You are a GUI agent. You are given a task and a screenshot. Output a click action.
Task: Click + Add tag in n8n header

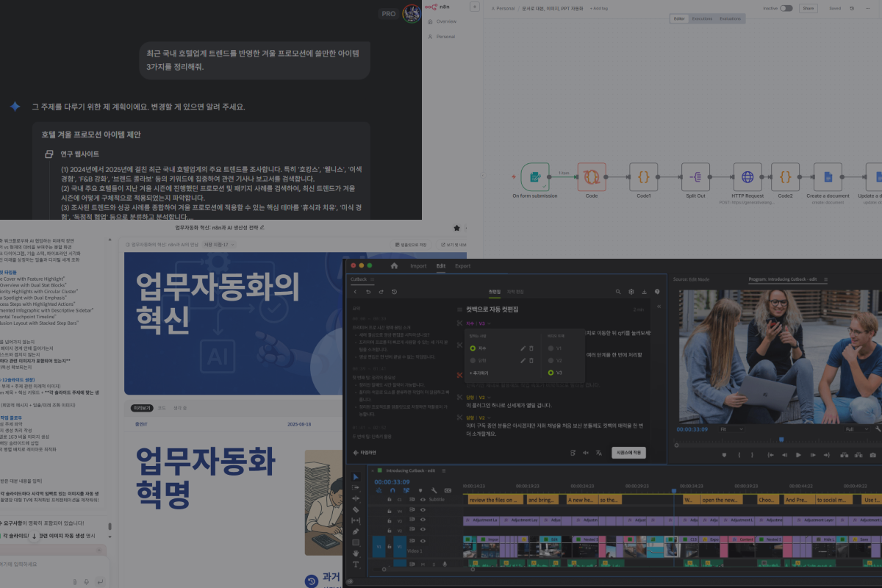[599, 8]
